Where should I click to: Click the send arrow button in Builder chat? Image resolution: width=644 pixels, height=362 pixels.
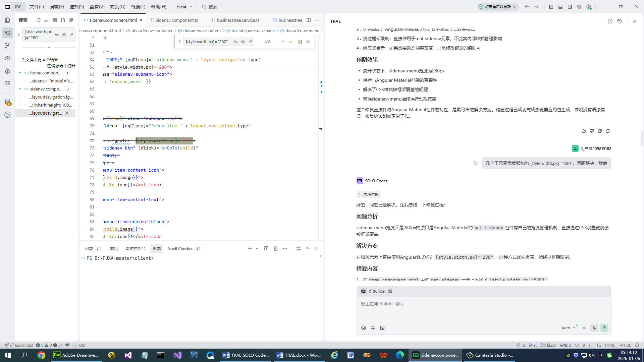coord(604,328)
